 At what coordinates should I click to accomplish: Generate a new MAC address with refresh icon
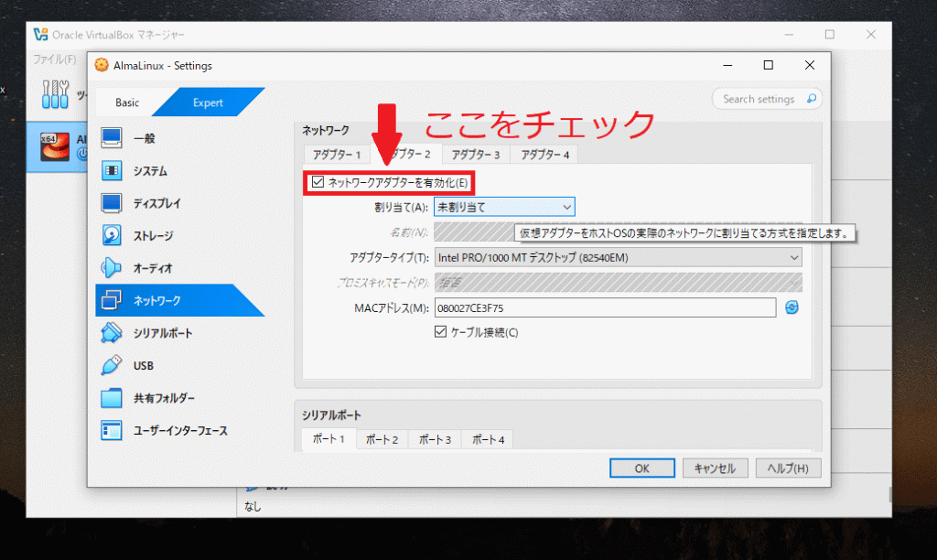(792, 307)
